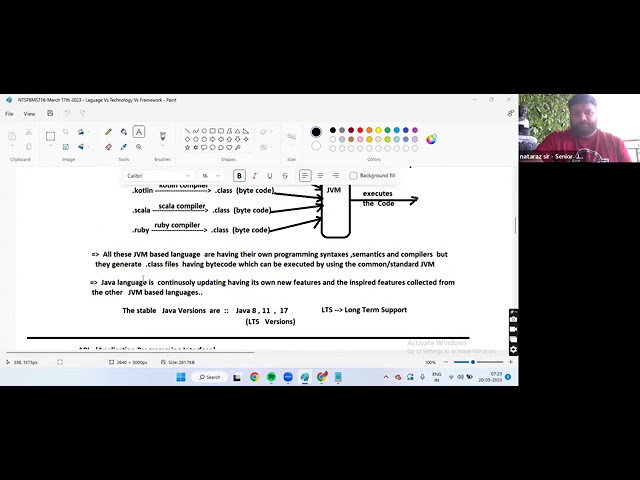The height and width of the screenshot is (480, 640).
Task: Click the taskbar Search box
Action: pyautogui.click(x=209, y=377)
